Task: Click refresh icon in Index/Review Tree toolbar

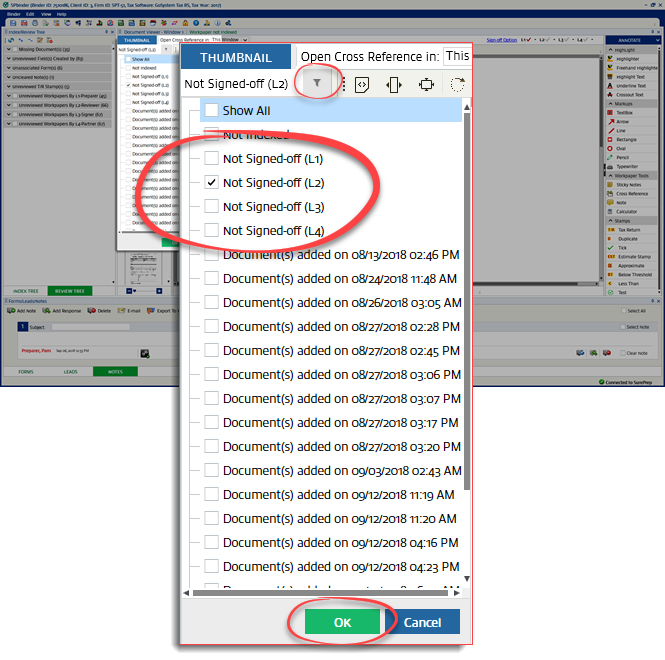Action: tap(11, 40)
